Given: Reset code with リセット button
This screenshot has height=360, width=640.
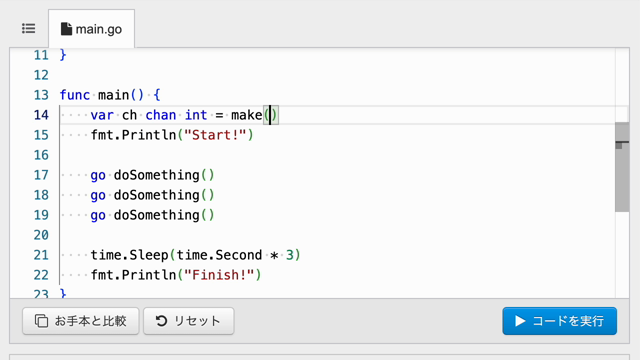Looking at the screenshot, I should pyautogui.click(x=189, y=321).
